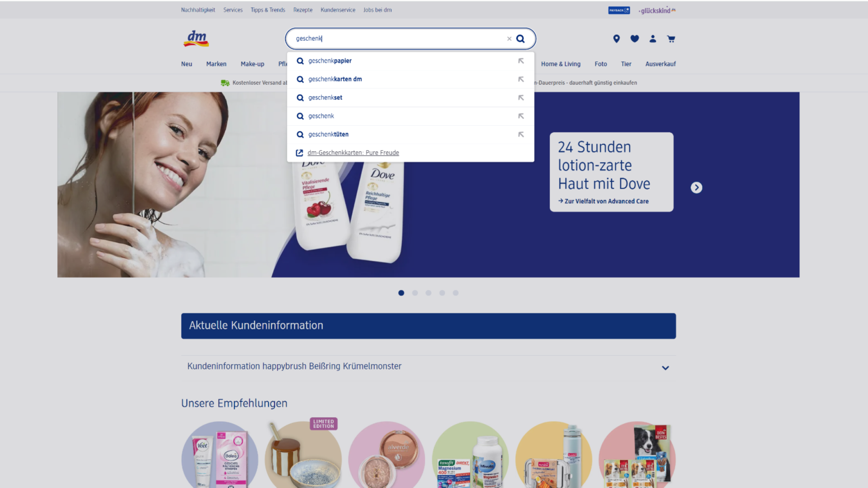The width and height of the screenshot is (868, 488).
Task: Open dm-Geschenkkarten: Pure Freude link
Action: (x=353, y=153)
